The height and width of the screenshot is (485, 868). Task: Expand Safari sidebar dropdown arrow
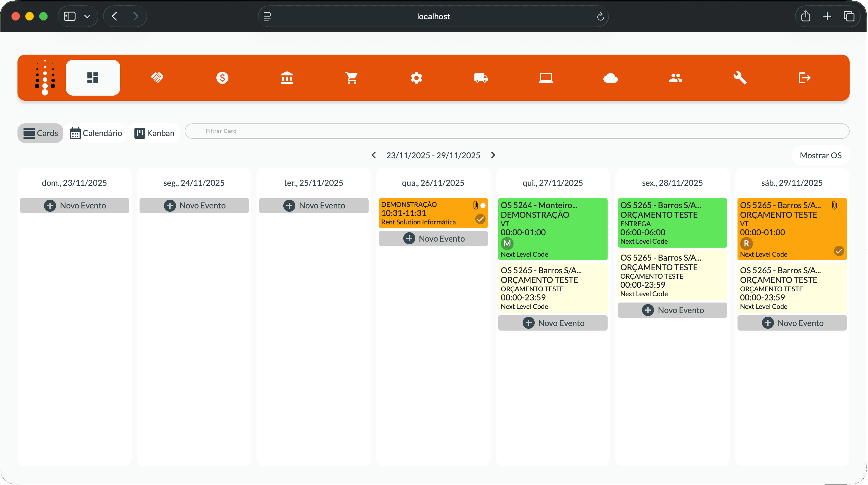pos(87,16)
